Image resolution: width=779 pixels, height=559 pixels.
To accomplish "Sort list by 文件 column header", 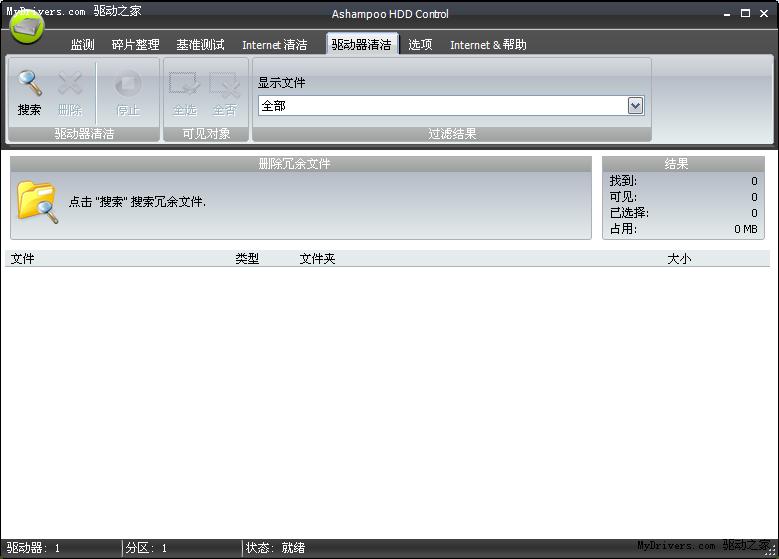I will pyautogui.click(x=23, y=258).
